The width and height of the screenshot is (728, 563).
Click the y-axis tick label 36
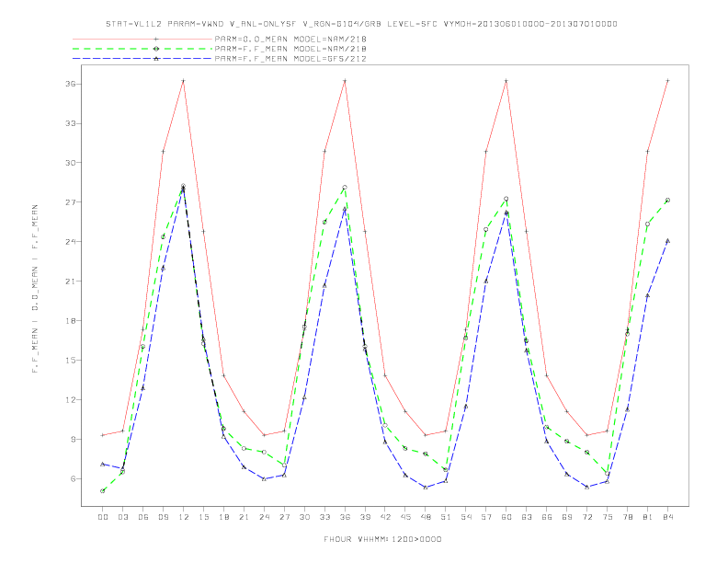pos(70,84)
